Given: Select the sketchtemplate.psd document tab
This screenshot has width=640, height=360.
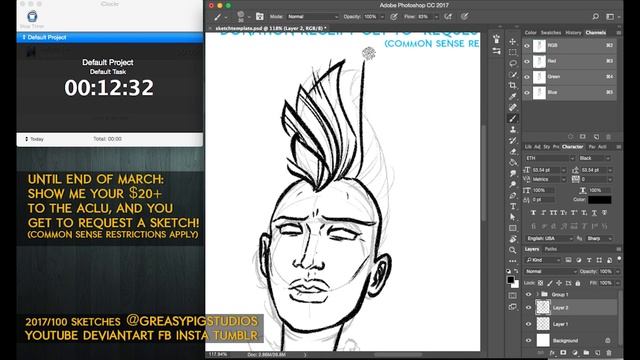Looking at the screenshot, I should click(x=271, y=29).
